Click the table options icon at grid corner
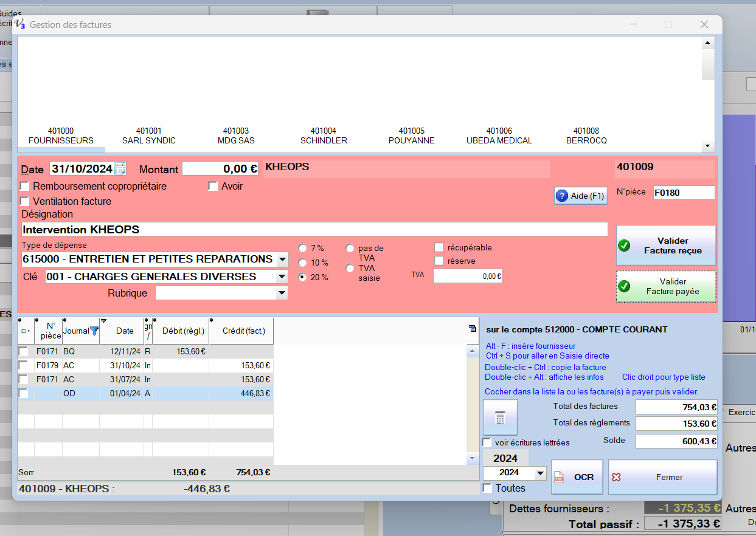 [x=473, y=329]
